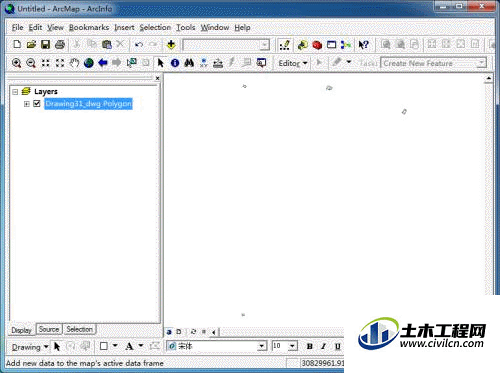Toggle italic text formatting
The width and height of the screenshot is (500, 373).
[323, 346]
